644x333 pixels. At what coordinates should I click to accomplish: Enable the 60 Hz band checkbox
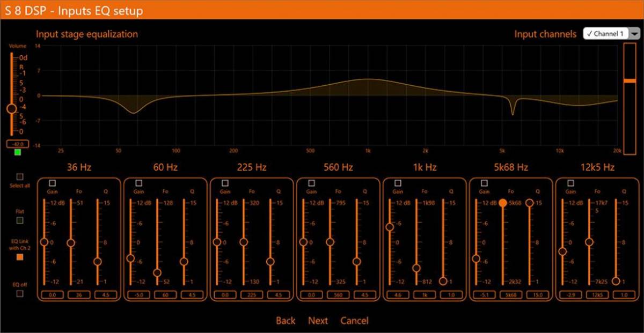(x=139, y=183)
